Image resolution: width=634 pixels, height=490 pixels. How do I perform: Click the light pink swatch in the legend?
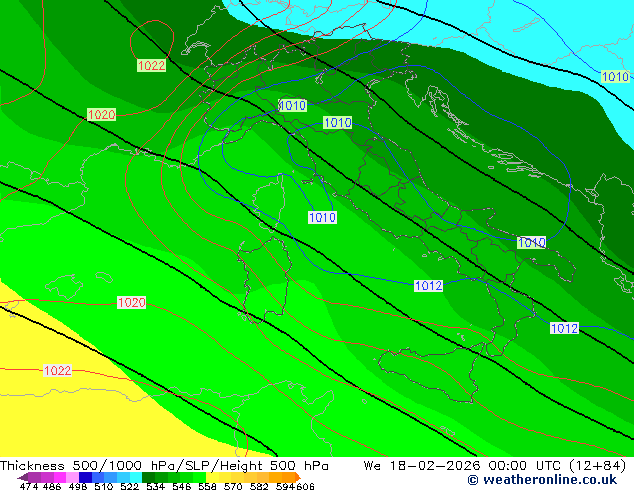[72, 477]
